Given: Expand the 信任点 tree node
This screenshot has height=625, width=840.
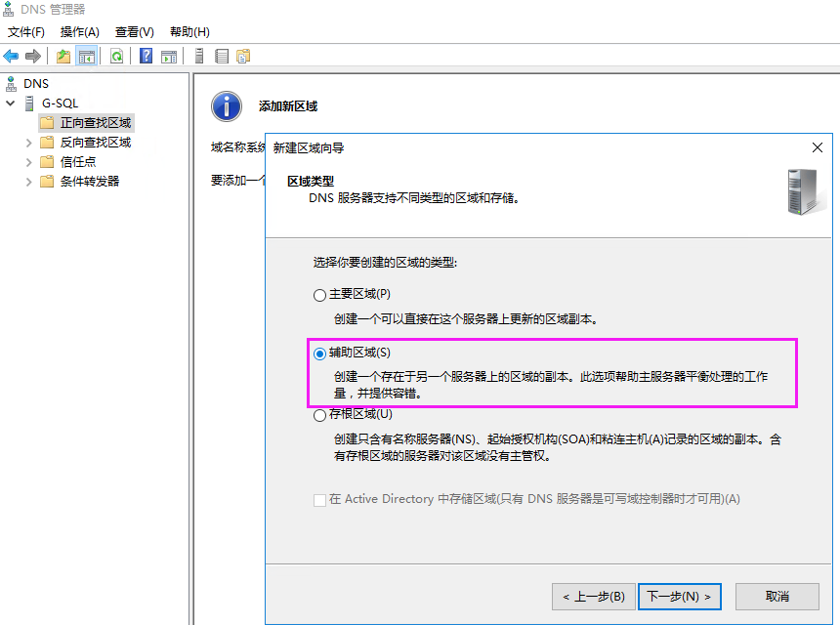Looking at the screenshot, I should (29, 162).
